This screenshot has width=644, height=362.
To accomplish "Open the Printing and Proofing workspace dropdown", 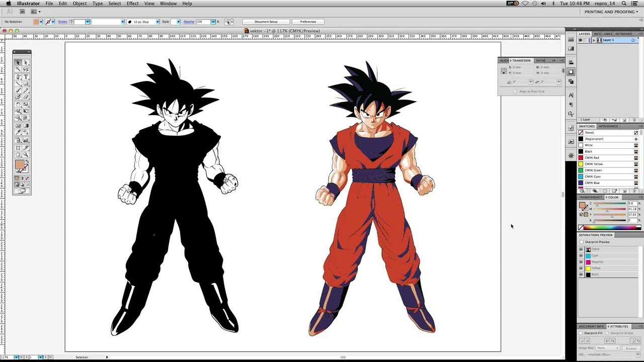I will [611, 12].
